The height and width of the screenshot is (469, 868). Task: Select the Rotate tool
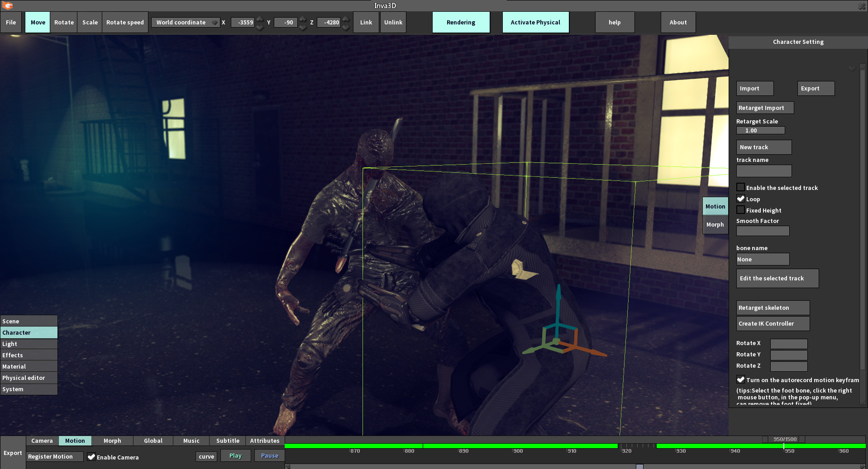tap(63, 22)
